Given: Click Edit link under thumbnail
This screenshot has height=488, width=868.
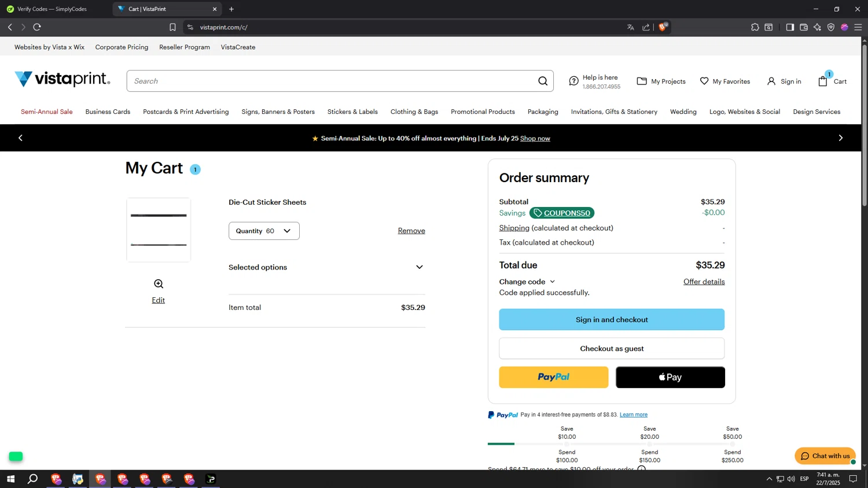Looking at the screenshot, I should 159,300.
